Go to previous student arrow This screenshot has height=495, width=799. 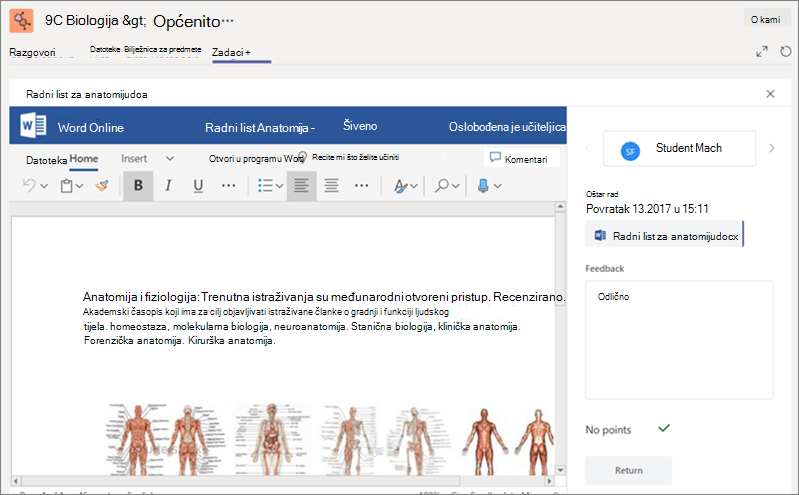tap(588, 148)
